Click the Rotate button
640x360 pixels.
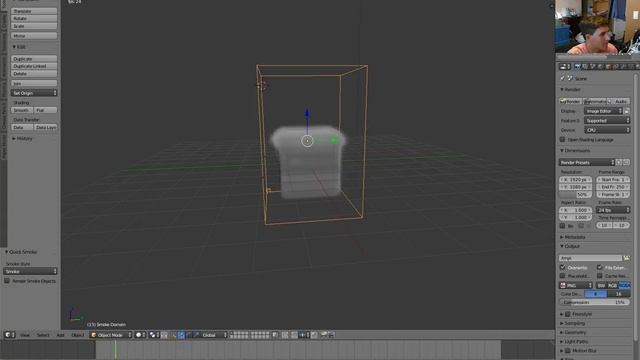34,18
